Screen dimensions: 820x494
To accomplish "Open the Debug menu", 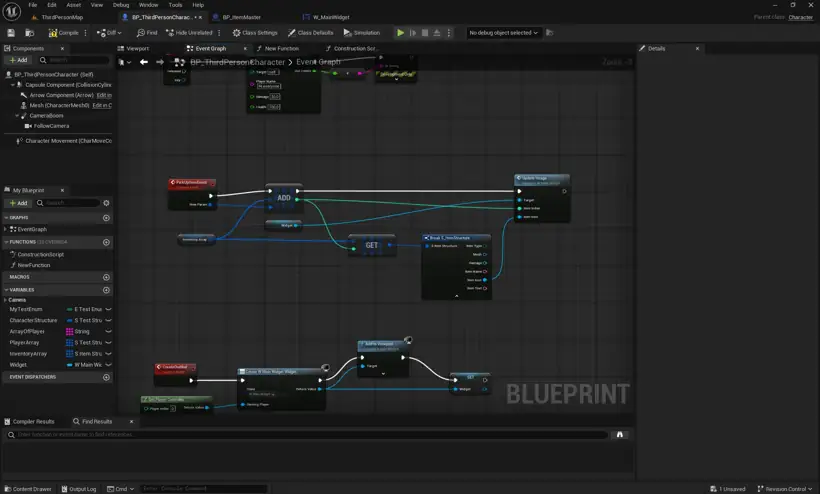I will pos(121,5).
